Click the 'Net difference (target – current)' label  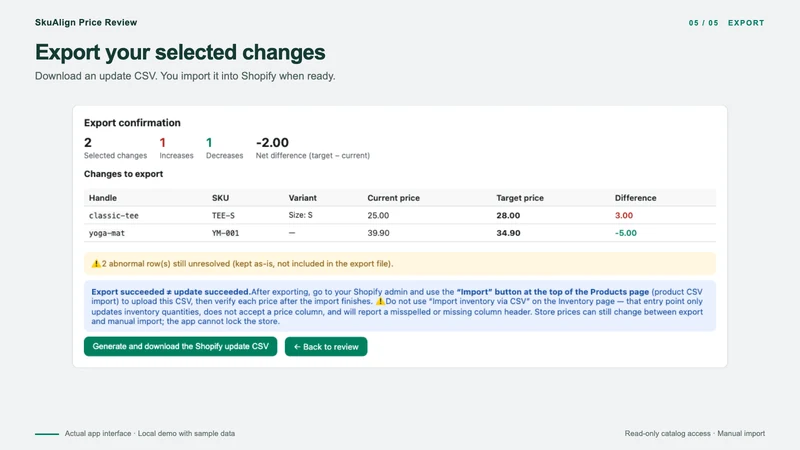point(313,156)
